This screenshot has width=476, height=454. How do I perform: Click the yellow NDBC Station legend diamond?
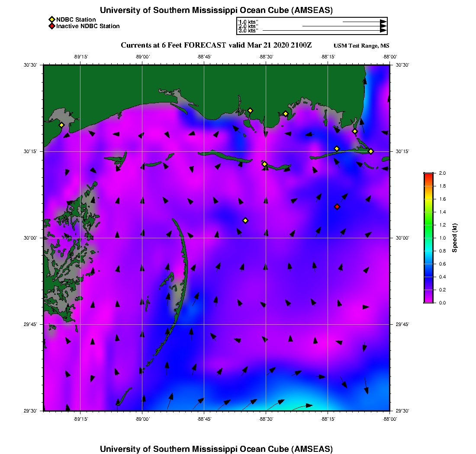[51, 19]
